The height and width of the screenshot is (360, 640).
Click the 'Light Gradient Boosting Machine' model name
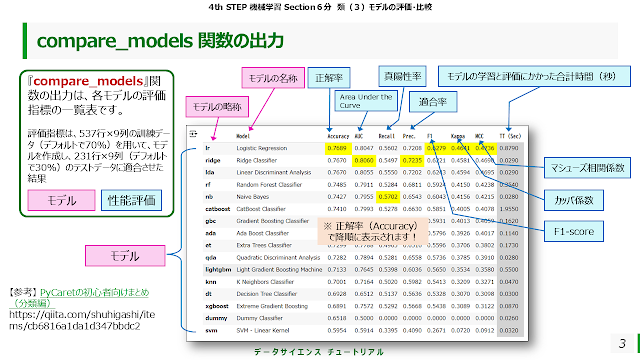click(x=279, y=269)
